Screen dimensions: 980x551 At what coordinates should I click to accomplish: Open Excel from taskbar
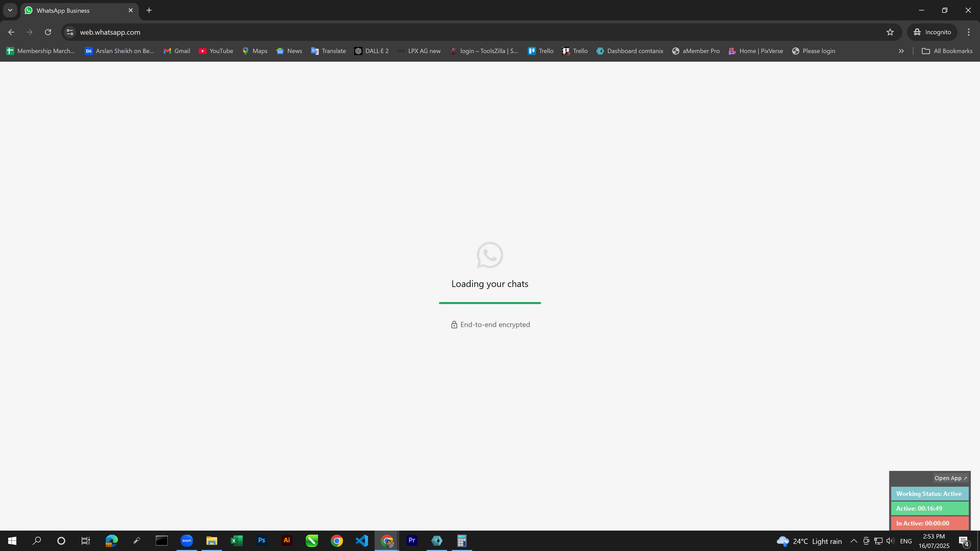(237, 541)
